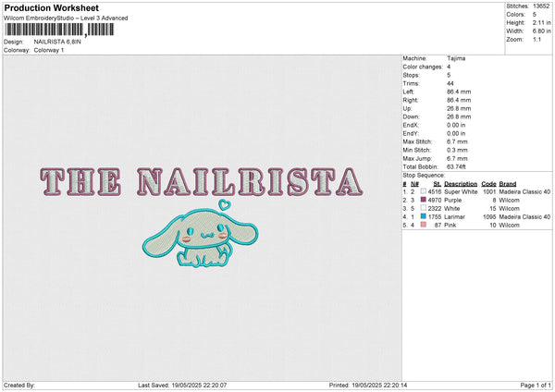
Task: Click the Height 2.11 in value
Action: point(541,22)
